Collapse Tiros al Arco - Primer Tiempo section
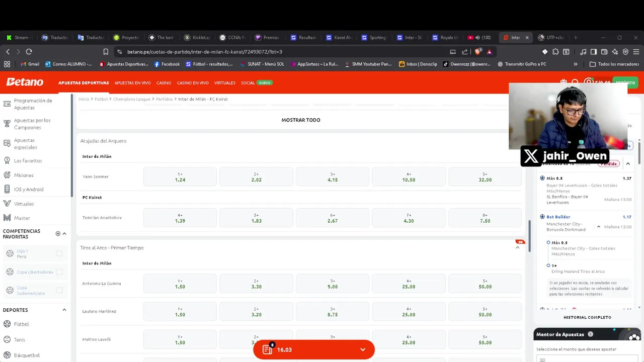 click(517, 247)
